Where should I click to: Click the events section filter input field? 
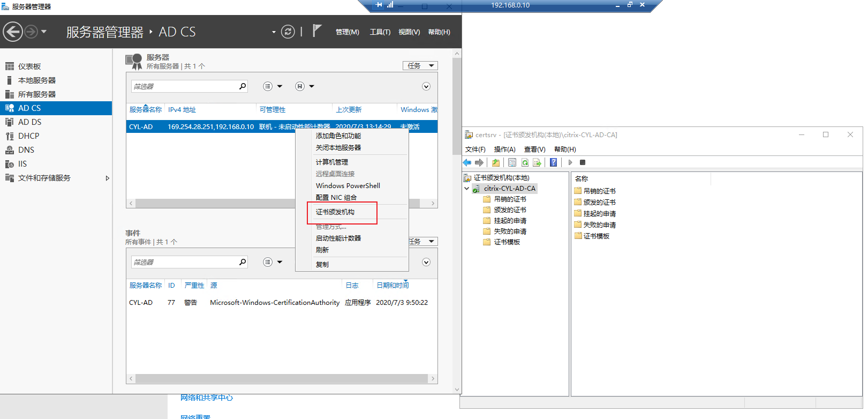pyautogui.click(x=185, y=262)
